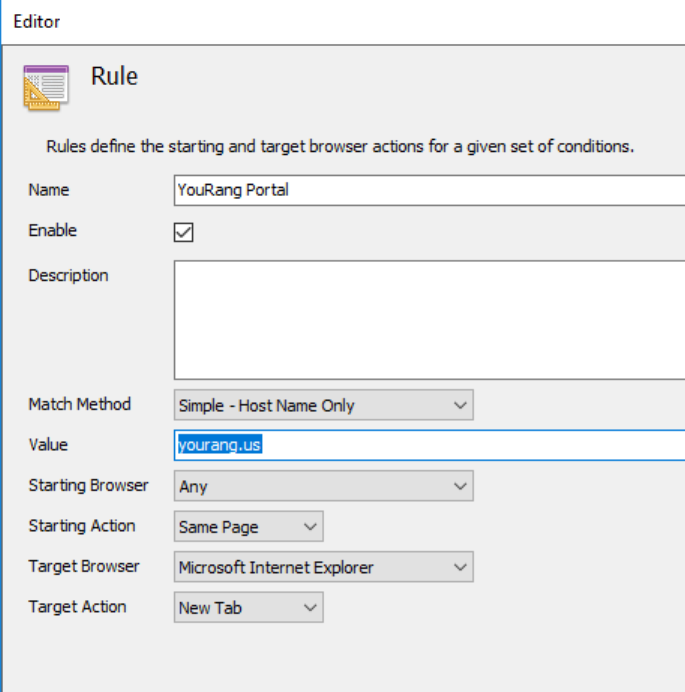Click the Value label
685x692 pixels.
[48, 445]
